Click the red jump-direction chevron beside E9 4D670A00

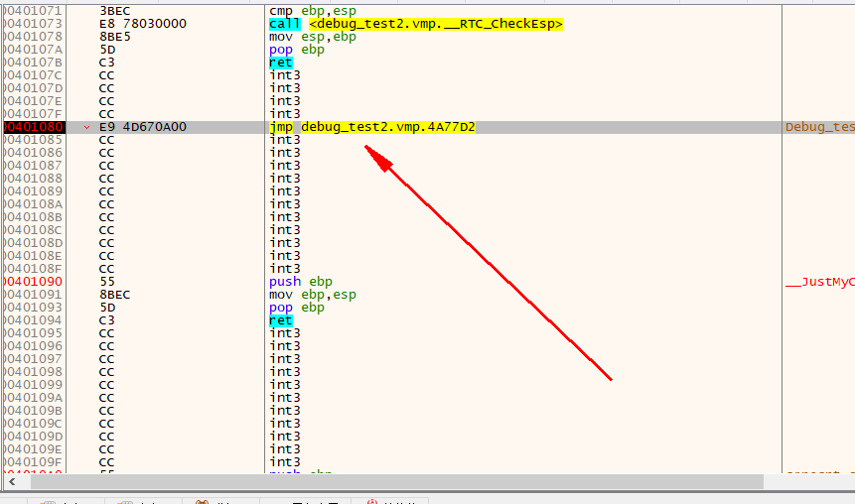tap(86, 128)
